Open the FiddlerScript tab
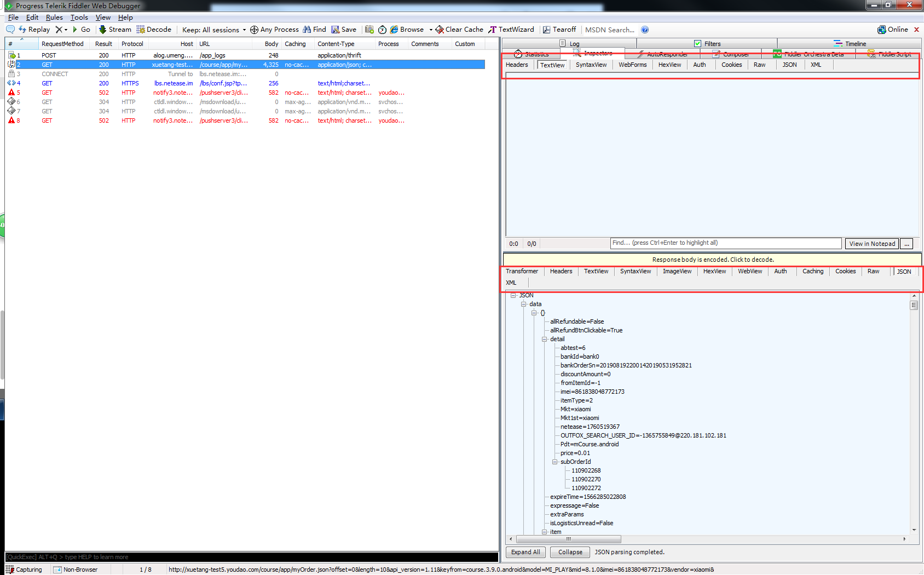Image resolution: width=924 pixels, height=575 pixels. (890, 54)
